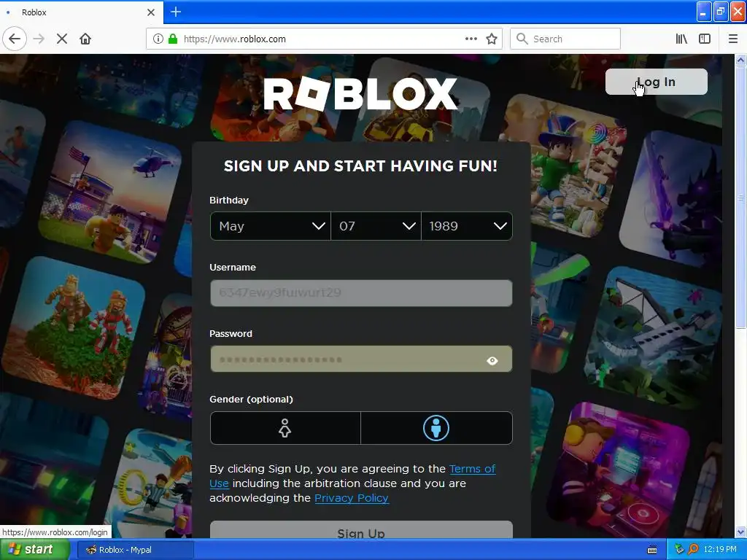This screenshot has width=747, height=560.
Task: Open the birthday month dropdown showing May
Action: click(x=271, y=226)
